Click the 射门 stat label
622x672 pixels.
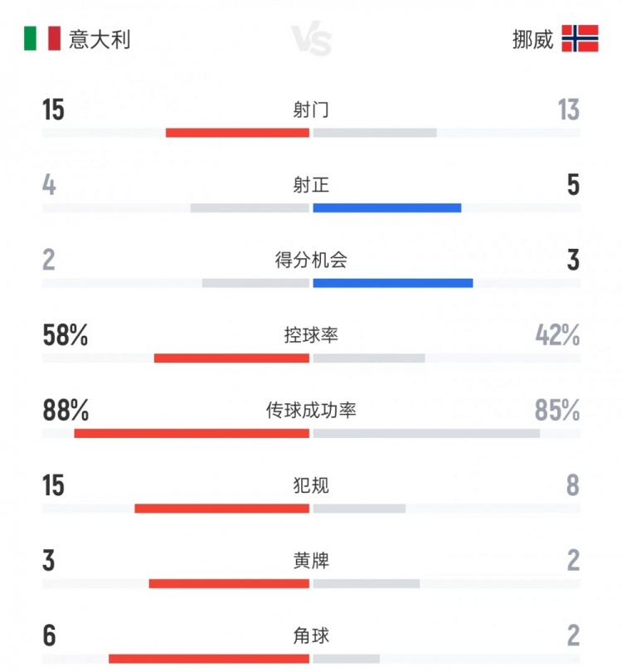(x=311, y=110)
